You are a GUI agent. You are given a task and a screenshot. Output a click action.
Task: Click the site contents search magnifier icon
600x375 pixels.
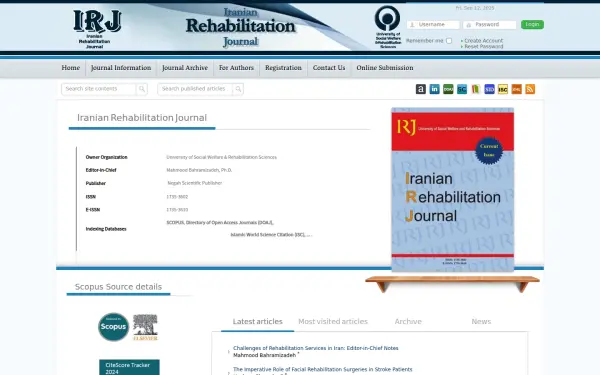pos(142,89)
